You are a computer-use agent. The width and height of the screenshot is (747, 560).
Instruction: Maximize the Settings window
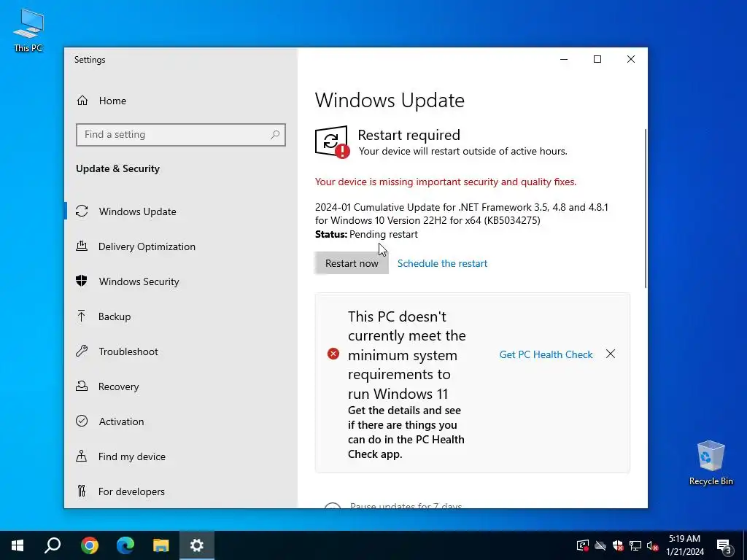[597, 59]
